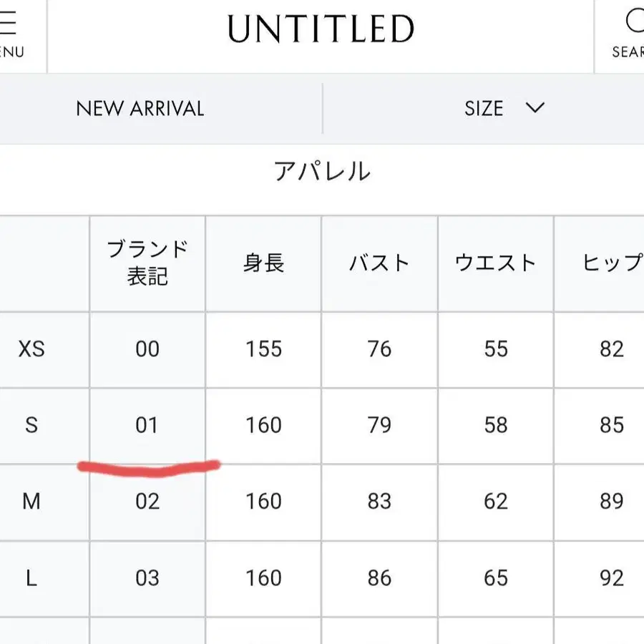Image resolution: width=644 pixels, height=644 pixels.
Task: Select brand size 03 cell
Action: pos(147,578)
